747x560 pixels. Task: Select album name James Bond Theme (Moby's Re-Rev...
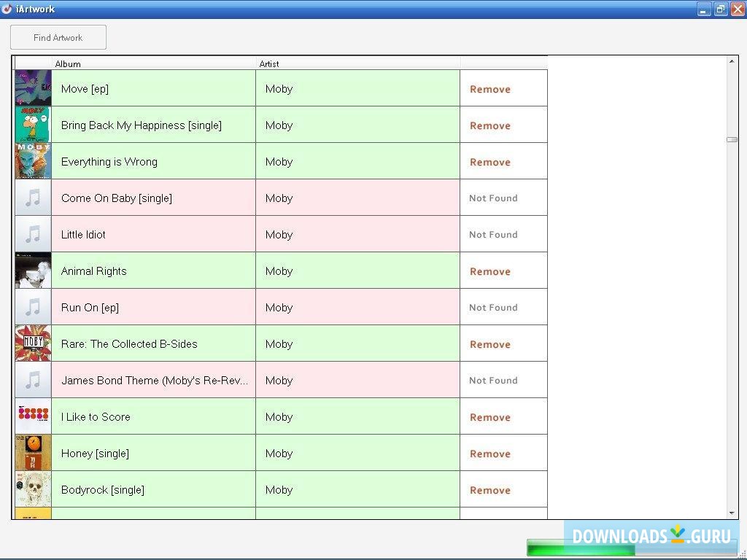[x=155, y=381]
